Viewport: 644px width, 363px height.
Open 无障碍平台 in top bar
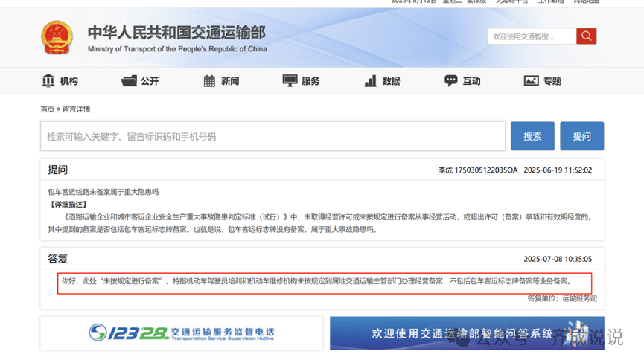click(x=513, y=2)
